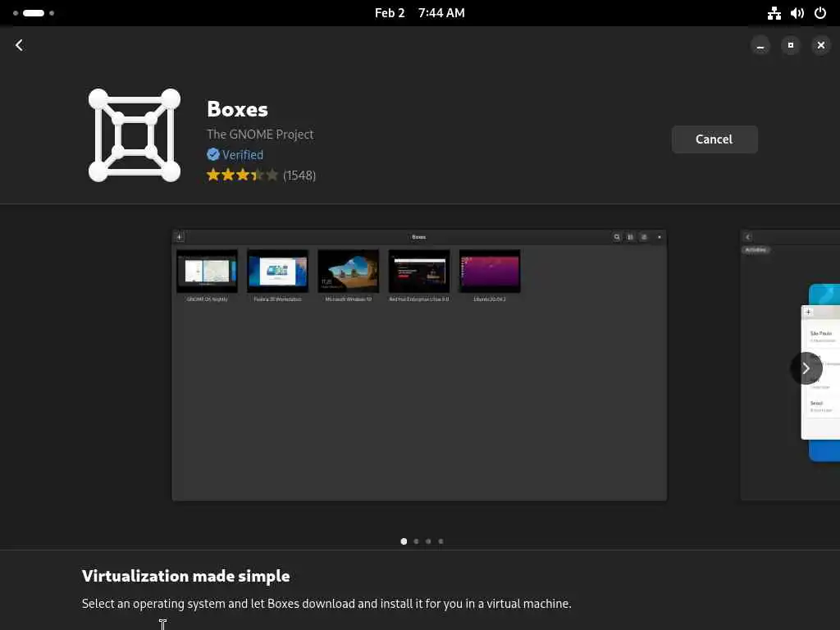The image size is (840, 630).
Task: Click the Red Hat Enterprise Linux thumbnail
Action: click(x=419, y=272)
